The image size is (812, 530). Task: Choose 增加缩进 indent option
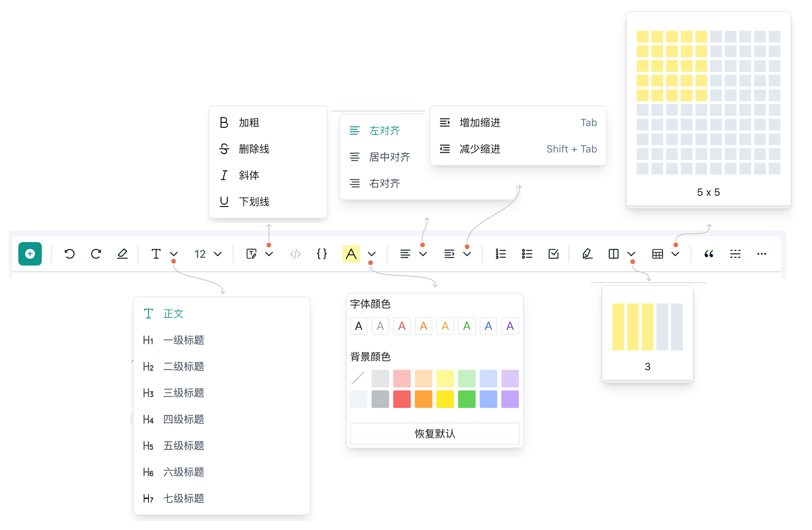pos(480,123)
